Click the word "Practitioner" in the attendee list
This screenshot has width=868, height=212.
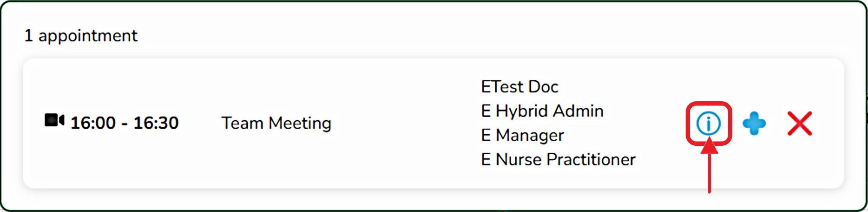point(591,160)
